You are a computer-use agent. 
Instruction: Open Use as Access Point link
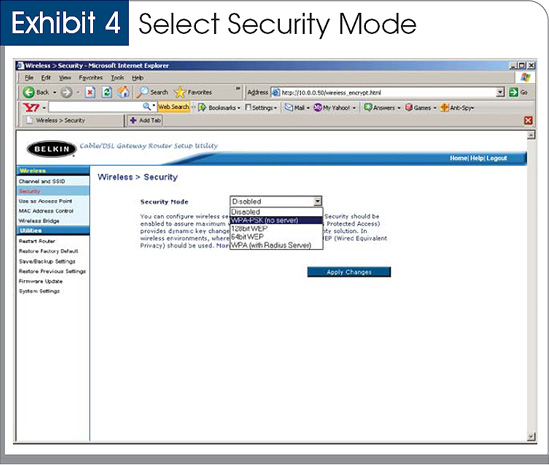(x=46, y=201)
